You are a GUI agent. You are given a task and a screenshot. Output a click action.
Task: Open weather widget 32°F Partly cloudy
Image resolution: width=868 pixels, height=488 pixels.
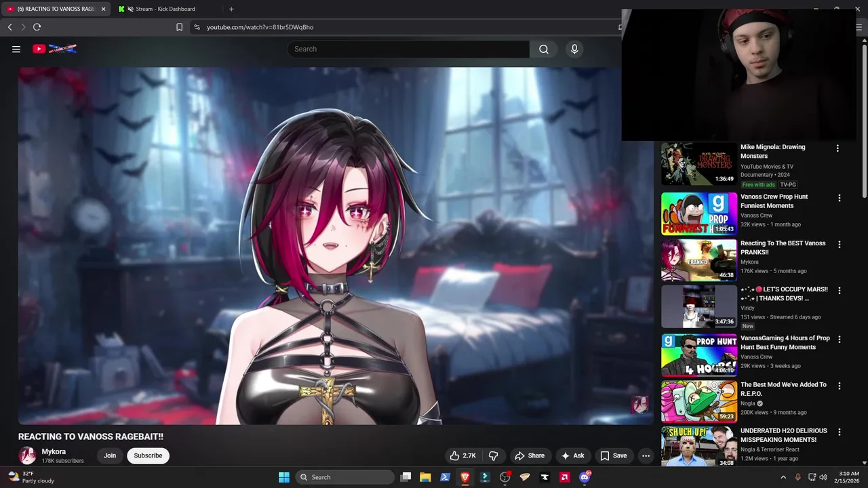[x=30, y=477]
